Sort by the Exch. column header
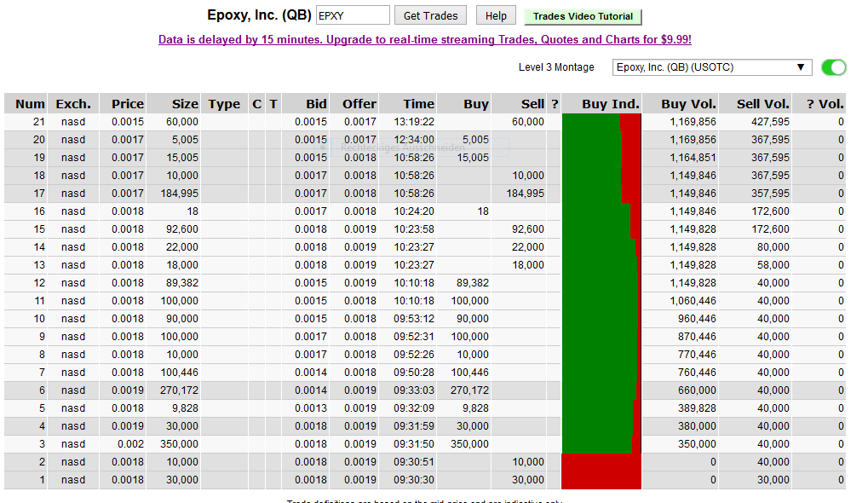Image resolution: width=868 pixels, height=503 pixels. coord(73,104)
